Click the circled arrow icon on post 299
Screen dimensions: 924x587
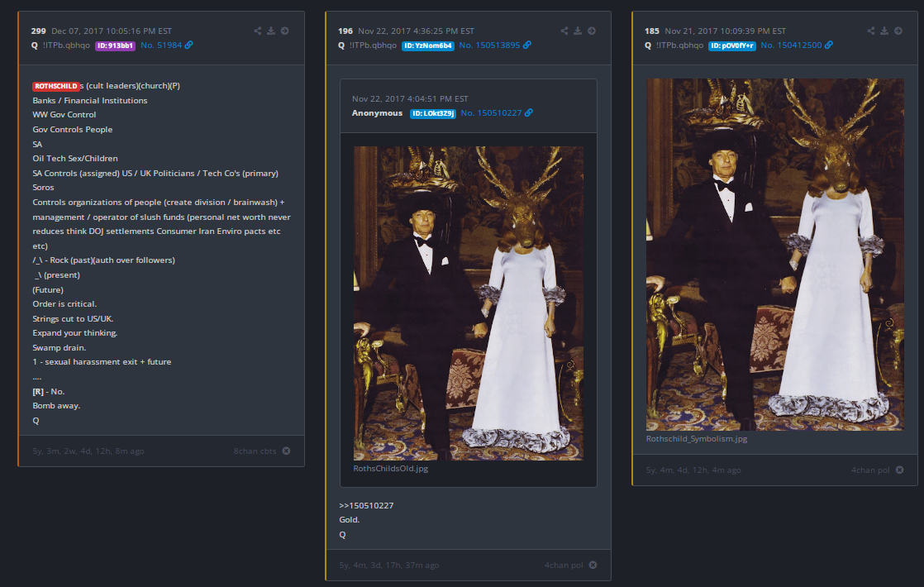point(284,31)
